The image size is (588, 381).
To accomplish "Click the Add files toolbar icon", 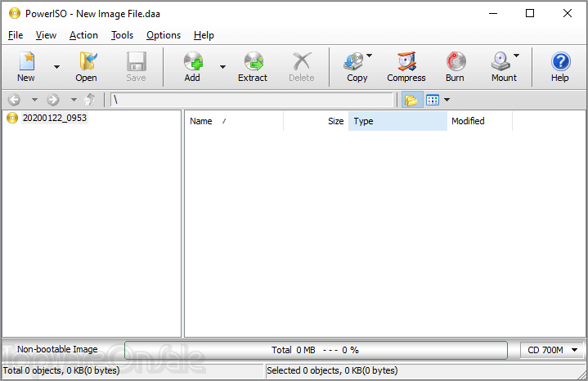I will (193, 61).
